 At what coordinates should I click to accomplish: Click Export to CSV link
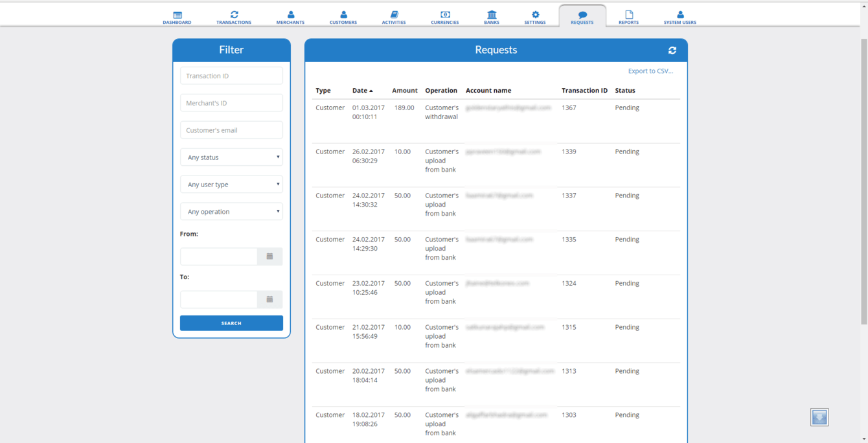tap(650, 71)
